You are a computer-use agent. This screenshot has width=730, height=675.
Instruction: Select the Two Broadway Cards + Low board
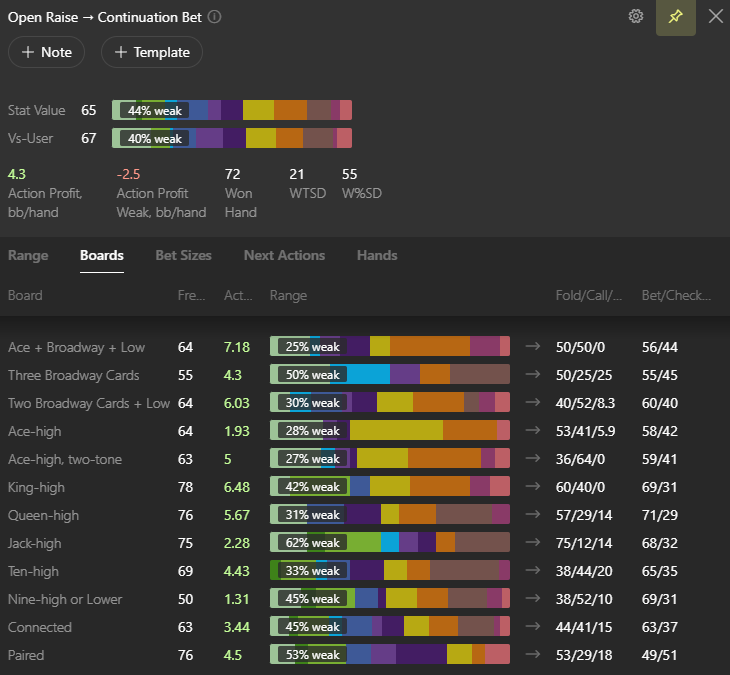pyautogui.click(x=89, y=403)
